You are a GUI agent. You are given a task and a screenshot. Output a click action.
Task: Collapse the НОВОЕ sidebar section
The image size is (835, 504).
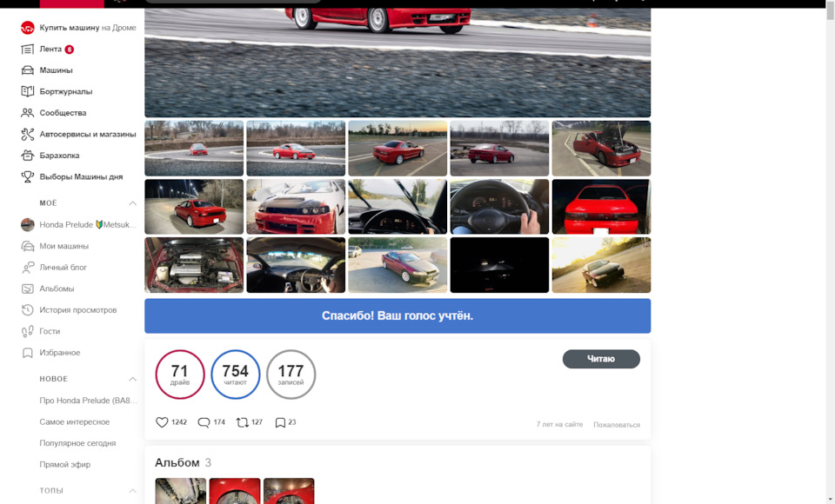[133, 379]
